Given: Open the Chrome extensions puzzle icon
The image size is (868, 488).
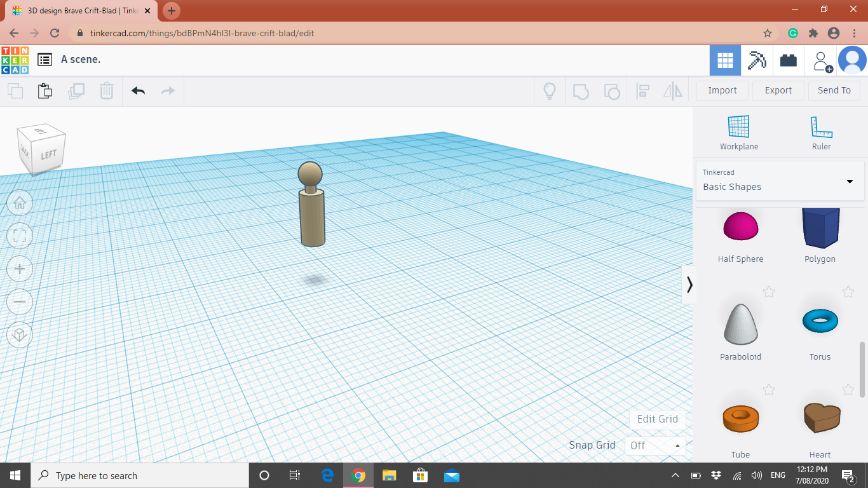Looking at the screenshot, I should point(813,33).
